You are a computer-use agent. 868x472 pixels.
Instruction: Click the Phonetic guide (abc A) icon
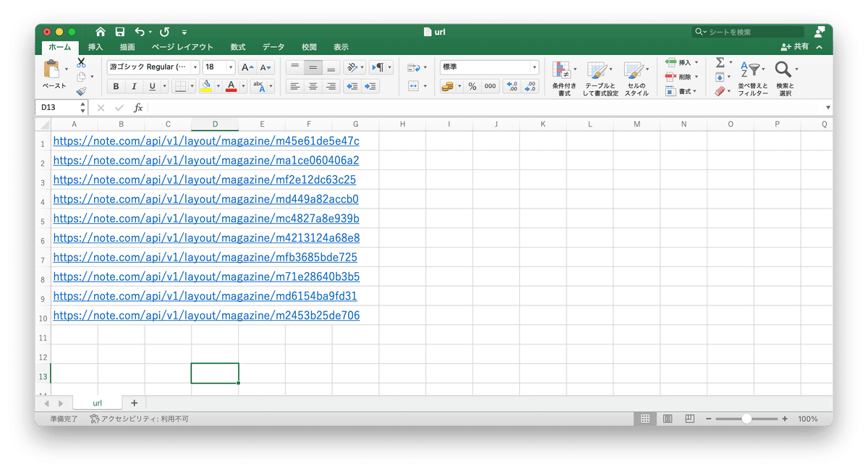[x=259, y=86]
